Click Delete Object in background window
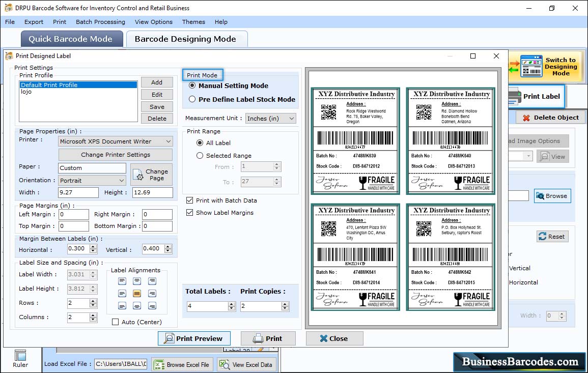 [550, 118]
